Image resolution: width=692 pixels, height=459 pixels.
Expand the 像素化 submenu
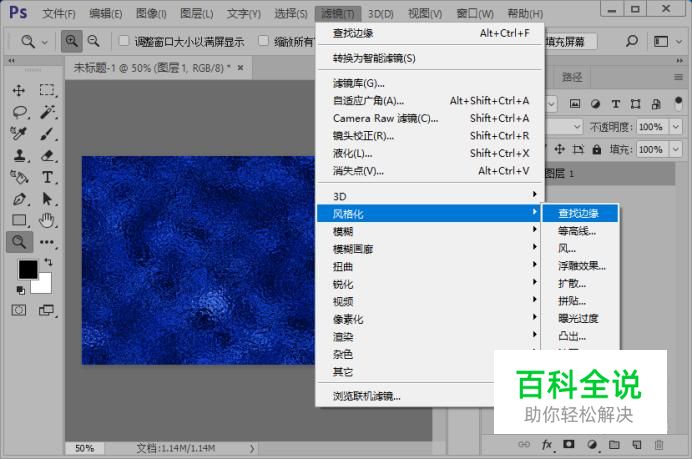(429, 319)
